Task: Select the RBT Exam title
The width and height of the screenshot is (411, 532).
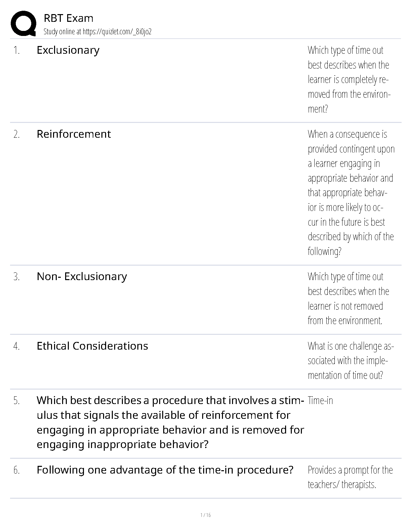Action: click(x=68, y=18)
